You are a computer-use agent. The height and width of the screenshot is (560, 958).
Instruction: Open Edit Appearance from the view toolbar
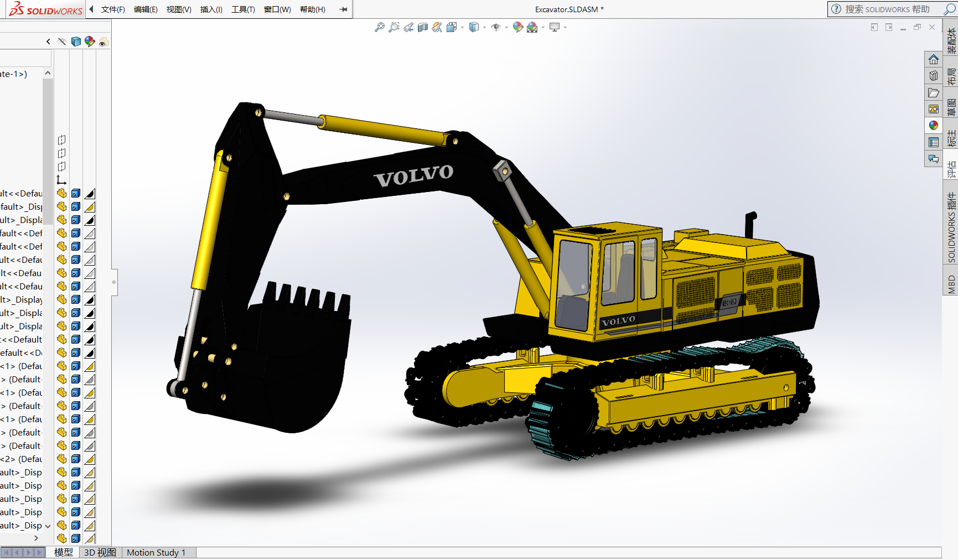518,27
